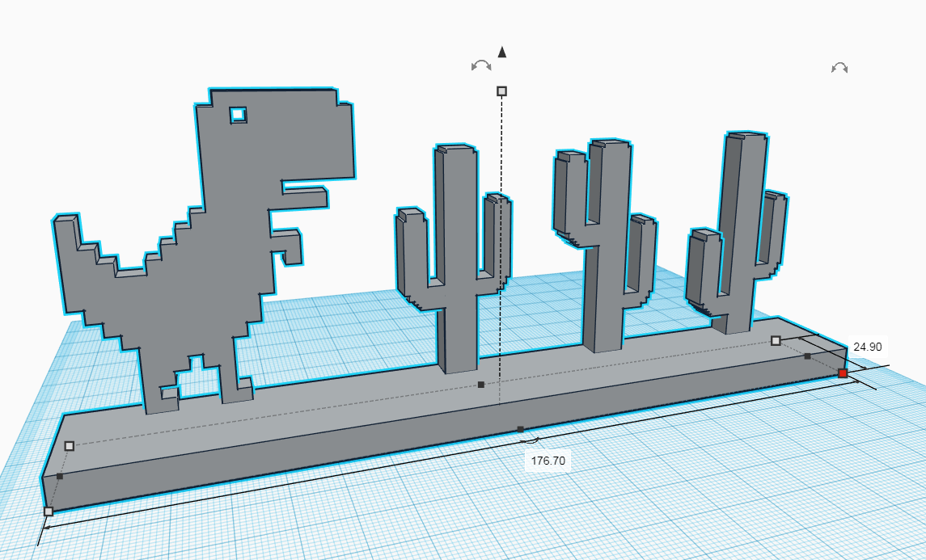Click the black midpoint handle on the base's short left edge
Screen dimensions: 926x560
pos(60,476)
